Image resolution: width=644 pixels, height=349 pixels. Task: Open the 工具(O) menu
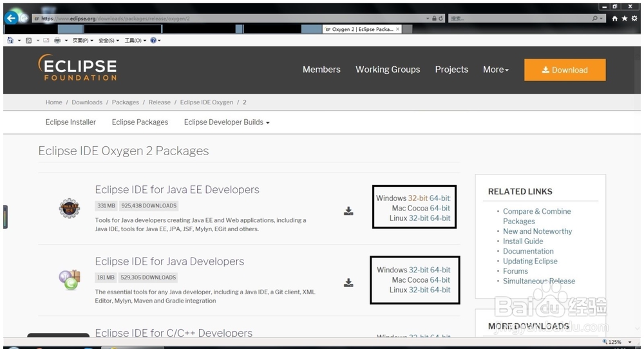pos(135,40)
